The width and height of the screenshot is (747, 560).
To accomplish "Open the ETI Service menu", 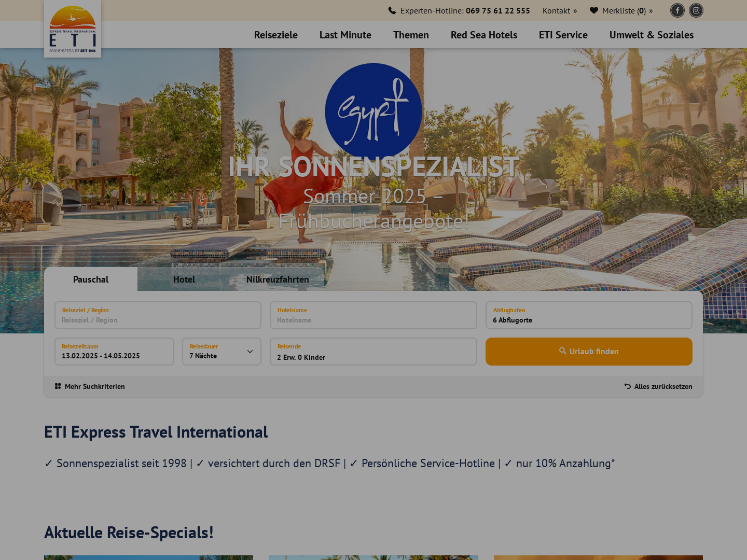I will click(563, 35).
